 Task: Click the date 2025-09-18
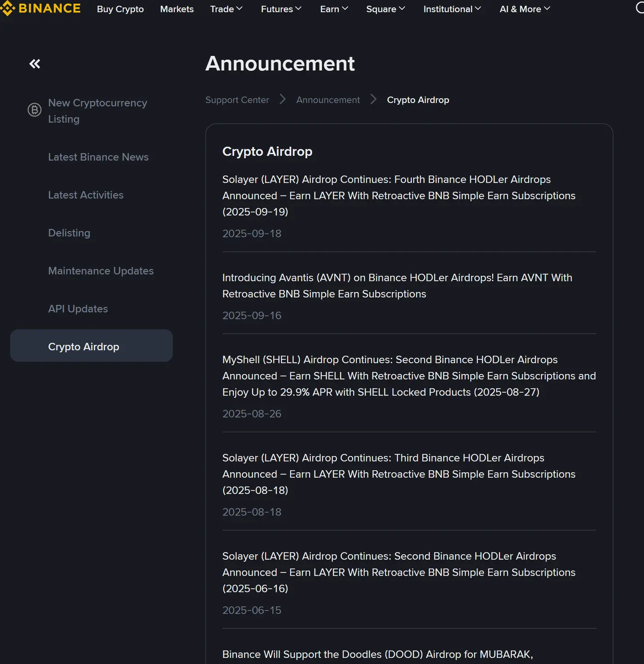coord(252,234)
